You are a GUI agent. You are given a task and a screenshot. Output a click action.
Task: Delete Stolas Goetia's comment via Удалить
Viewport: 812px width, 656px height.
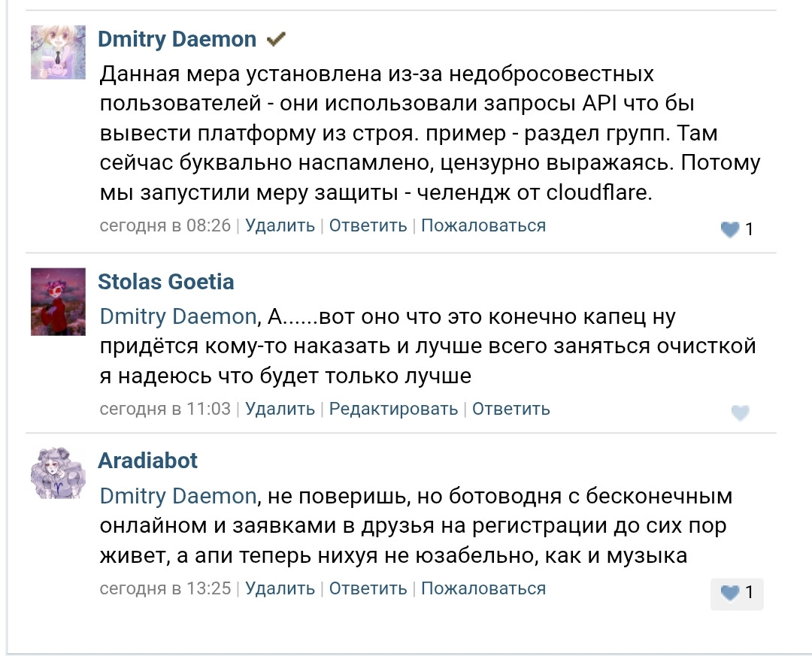(x=280, y=409)
